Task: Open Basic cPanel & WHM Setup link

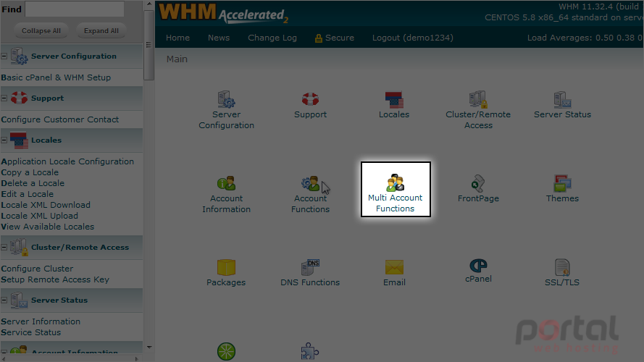Action: (56, 77)
